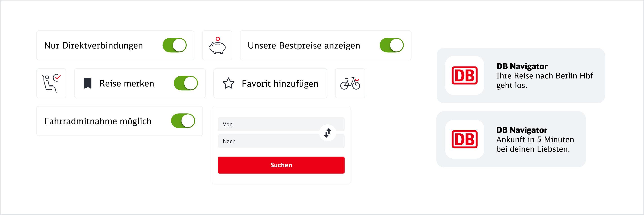644x215 pixels.
Task: Turn off Unsere Bestpreise anzeigen
Action: pos(391,45)
